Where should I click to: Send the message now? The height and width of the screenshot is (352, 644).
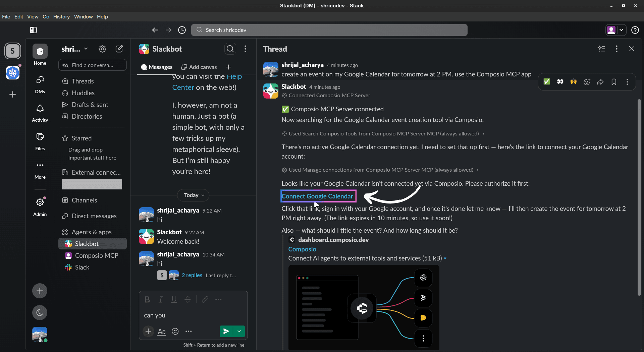click(x=226, y=332)
